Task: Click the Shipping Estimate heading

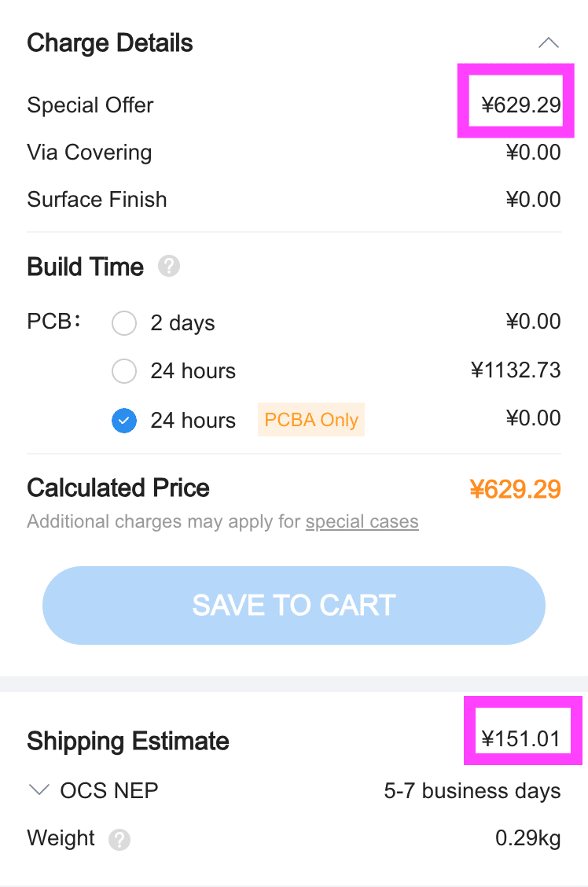Action: click(128, 741)
